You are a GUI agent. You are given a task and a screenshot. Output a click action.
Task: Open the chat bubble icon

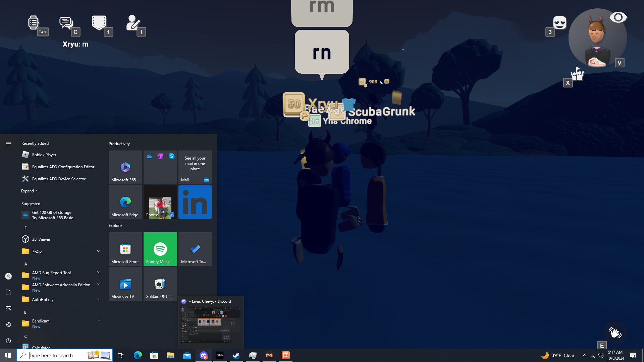pyautogui.click(x=66, y=23)
